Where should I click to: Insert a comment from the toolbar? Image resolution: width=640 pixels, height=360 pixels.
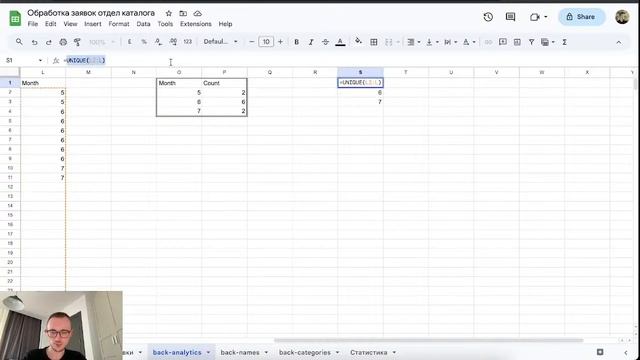point(503,42)
